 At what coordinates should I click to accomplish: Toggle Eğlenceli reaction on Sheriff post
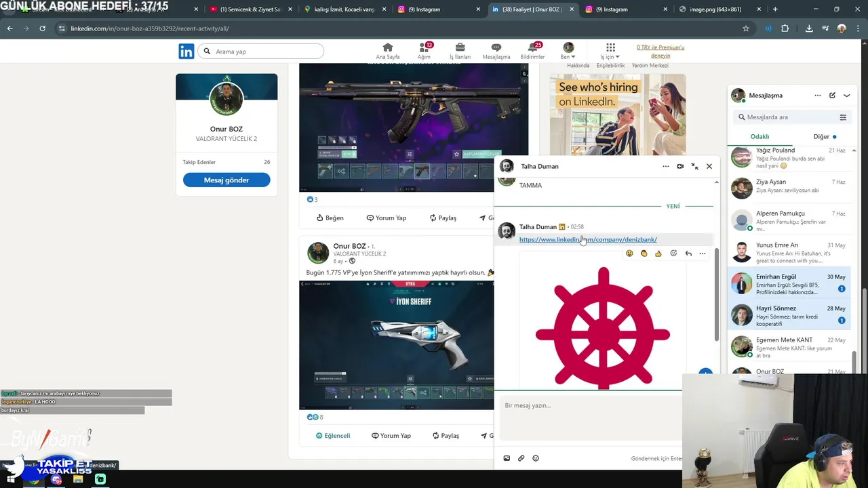(x=333, y=435)
